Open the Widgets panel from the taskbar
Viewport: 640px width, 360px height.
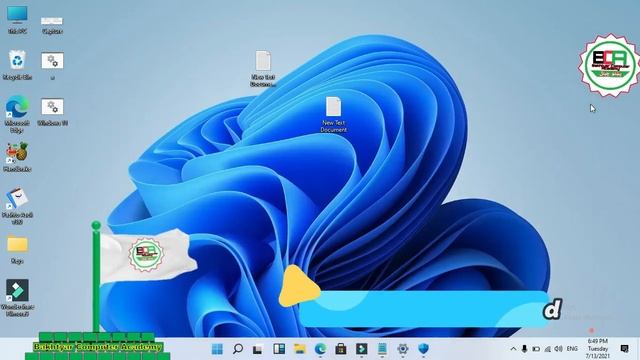pos(279,349)
